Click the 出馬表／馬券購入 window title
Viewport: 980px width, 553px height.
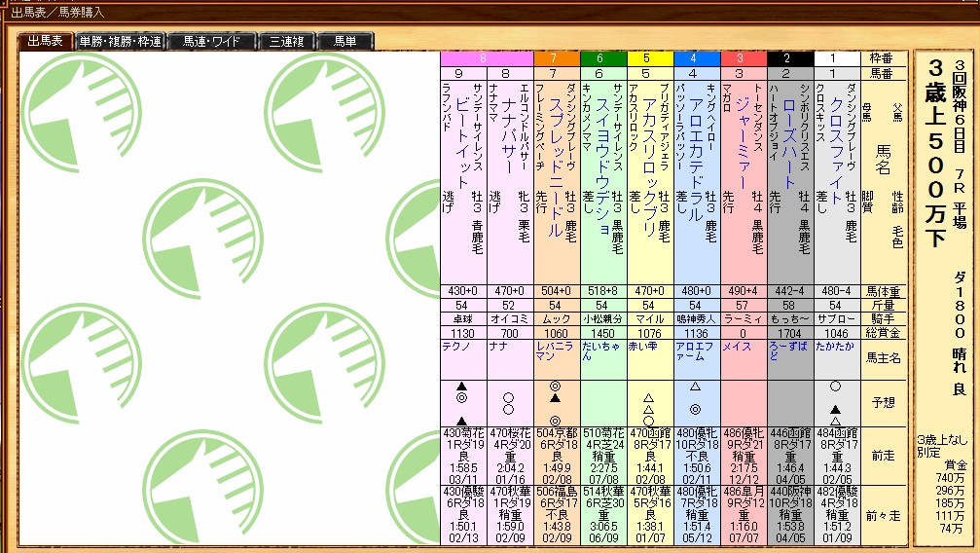pos(57,12)
